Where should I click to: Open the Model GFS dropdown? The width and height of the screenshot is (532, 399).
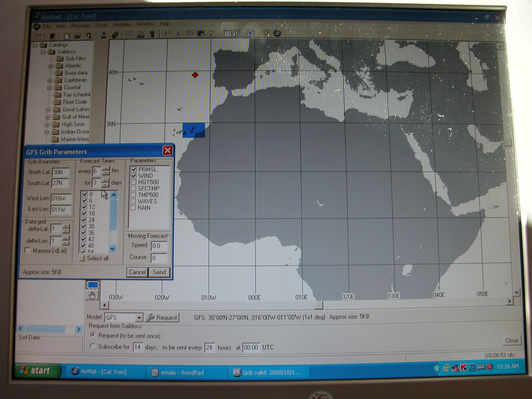pyautogui.click(x=139, y=318)
